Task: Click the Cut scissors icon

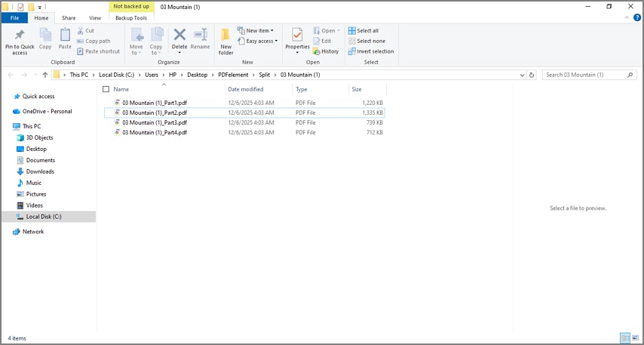Action: tap(81, 30)
